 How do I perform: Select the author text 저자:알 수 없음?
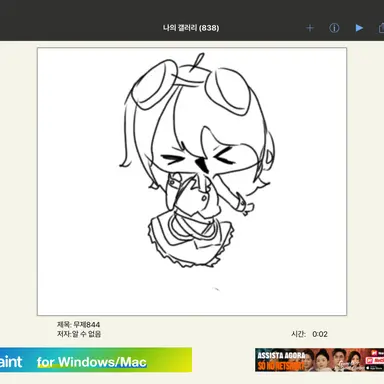79,334
